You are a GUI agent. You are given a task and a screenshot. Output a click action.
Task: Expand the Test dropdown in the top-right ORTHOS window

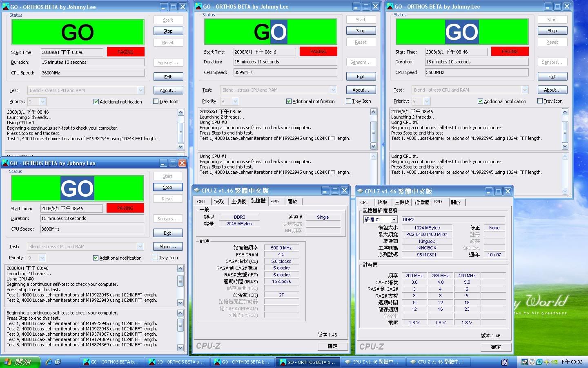525,90
